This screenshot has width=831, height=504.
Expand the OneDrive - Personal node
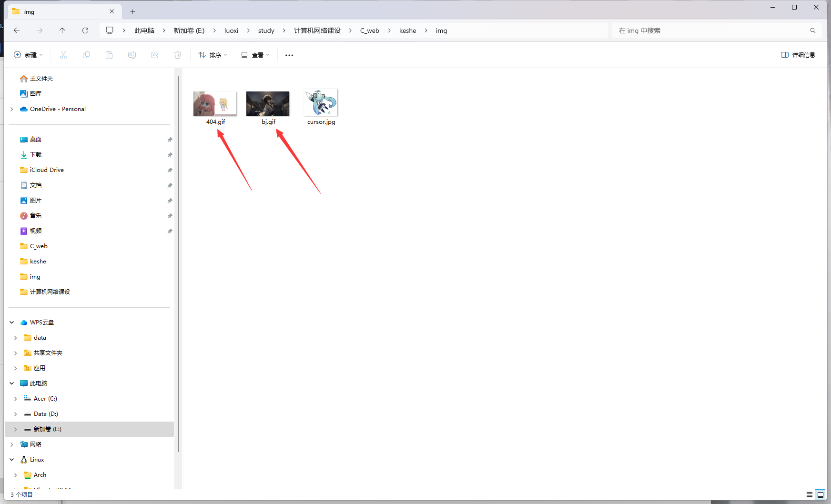pyautogui.click(x=12, y=109)
